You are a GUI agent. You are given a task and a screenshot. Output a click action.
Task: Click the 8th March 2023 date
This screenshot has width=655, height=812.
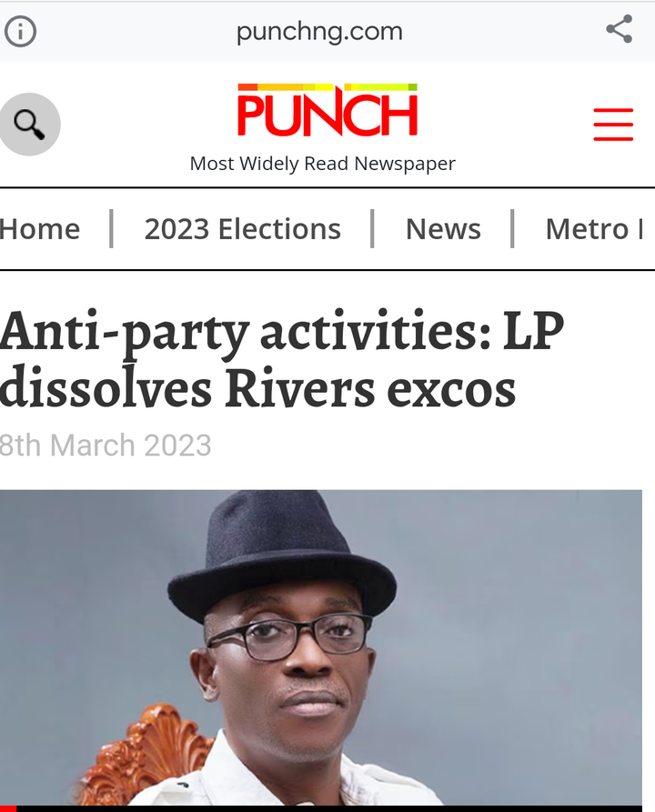pos(106,446)
